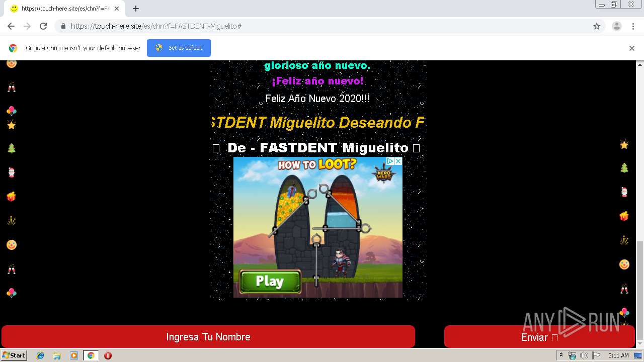The height and width of the screenshot is (362, 644).
Task: Select the Chrome taskbar icon
Action: click(91, 355)
